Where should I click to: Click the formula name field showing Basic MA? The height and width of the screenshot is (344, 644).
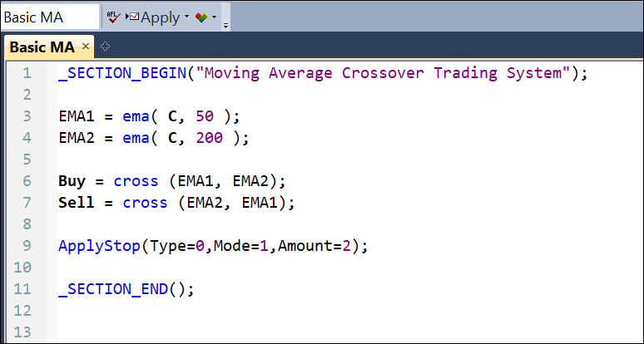click(x=50, y=17)
